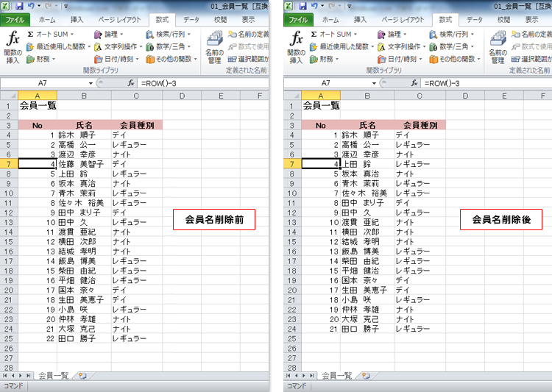
Task: Select cell 大塚 克己 in right window
Action: (367, 319)
